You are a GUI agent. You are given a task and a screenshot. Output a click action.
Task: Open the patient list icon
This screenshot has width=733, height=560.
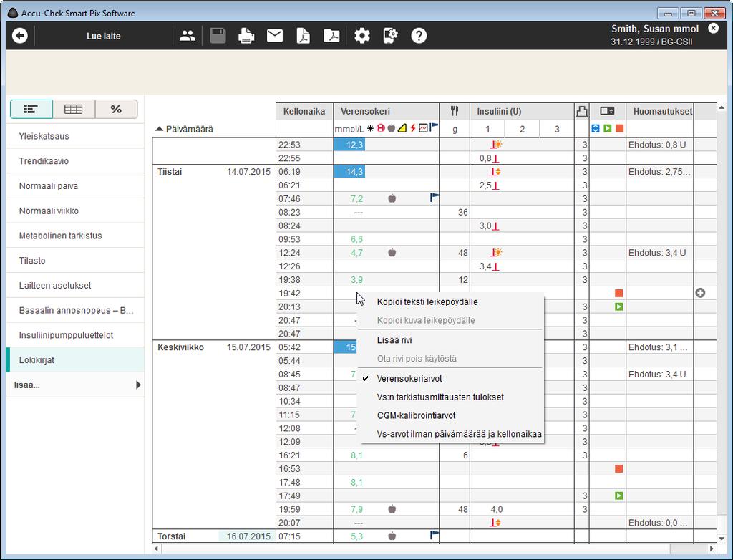click(x=188, y=36)
